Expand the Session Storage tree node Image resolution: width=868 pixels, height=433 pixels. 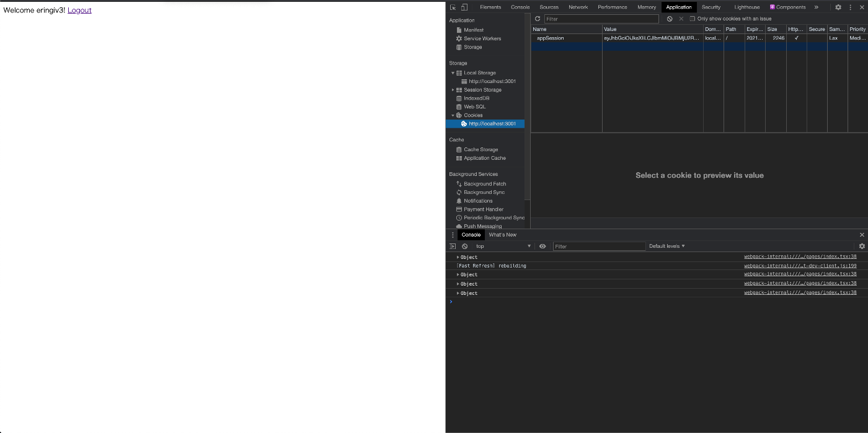click(x=453, y=90)
